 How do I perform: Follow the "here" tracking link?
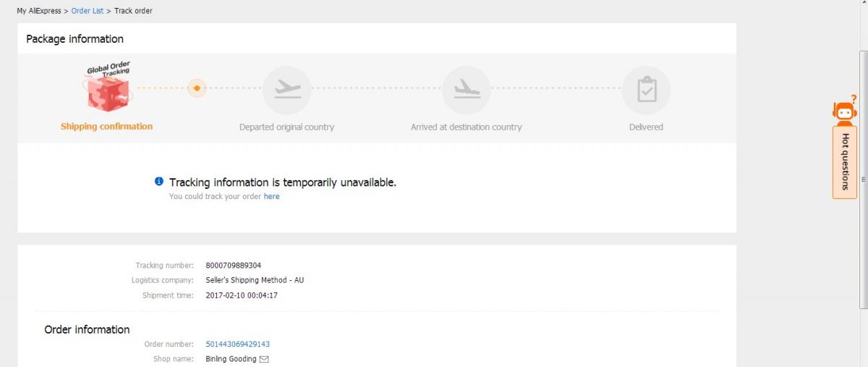(x=271, y=196)
